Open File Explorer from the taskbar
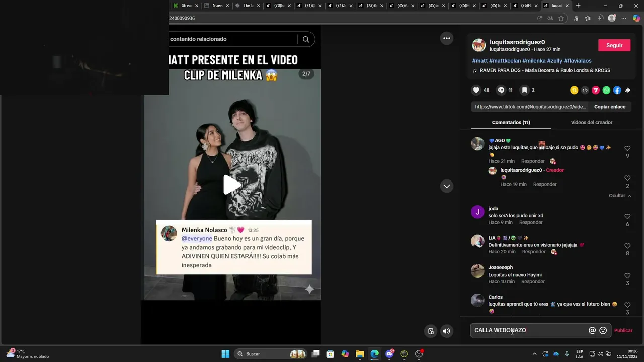Image resolution: width=644 pixels, height=362 pixels. tap(360, 354)
